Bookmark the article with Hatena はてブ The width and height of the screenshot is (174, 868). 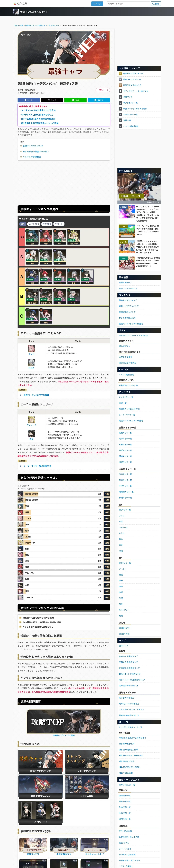coord(99,100)
